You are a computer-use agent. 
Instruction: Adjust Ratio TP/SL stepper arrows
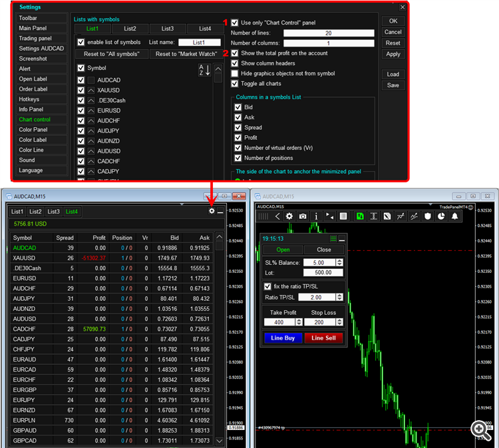pos(339,297)
